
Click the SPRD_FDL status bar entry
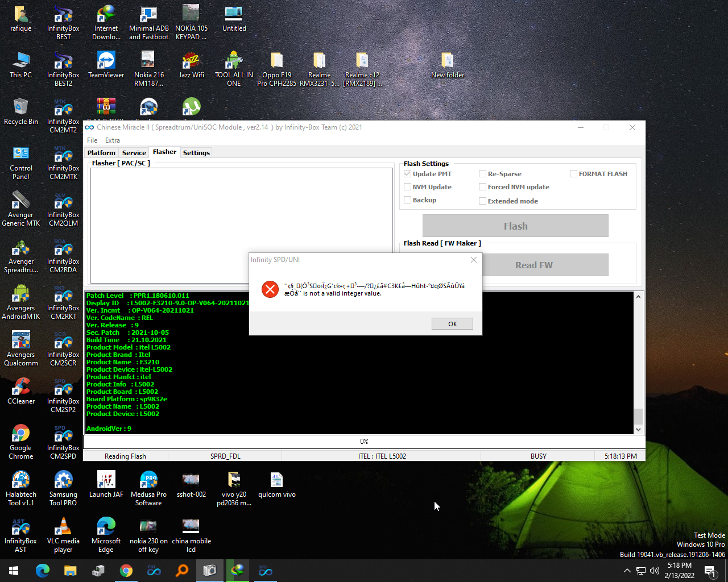226,456
